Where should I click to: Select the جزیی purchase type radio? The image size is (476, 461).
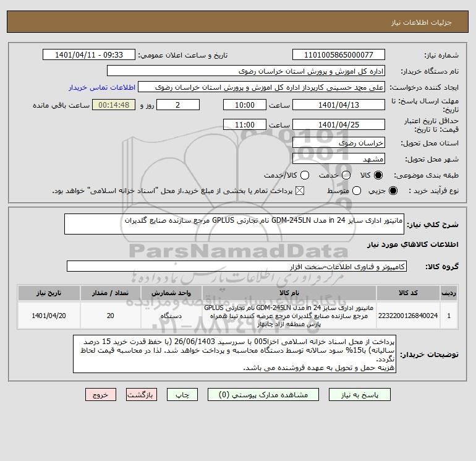coord(393,191)
